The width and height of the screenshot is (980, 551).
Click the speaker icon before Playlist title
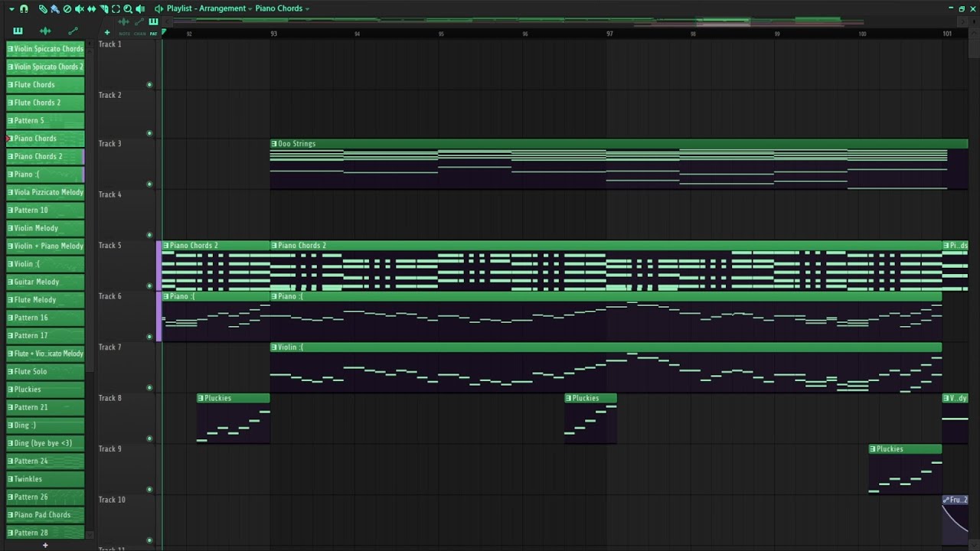(158, 8)
